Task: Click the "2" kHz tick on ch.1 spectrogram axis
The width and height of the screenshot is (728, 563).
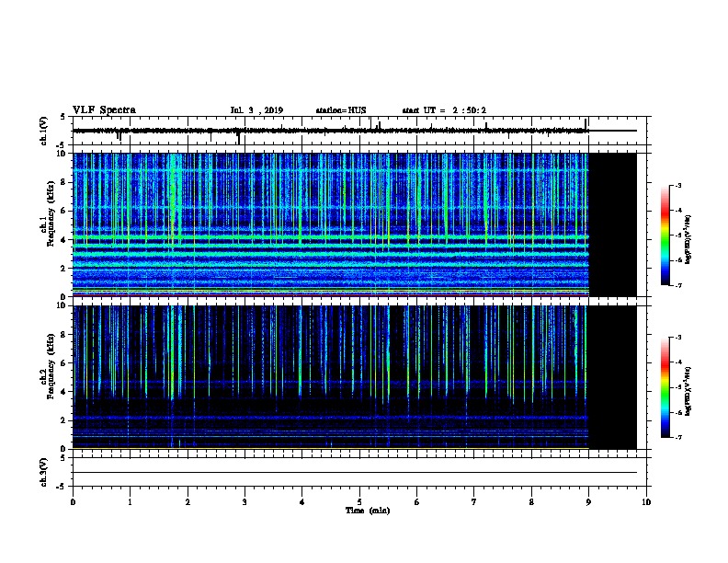Action: [x=64, y=268]
